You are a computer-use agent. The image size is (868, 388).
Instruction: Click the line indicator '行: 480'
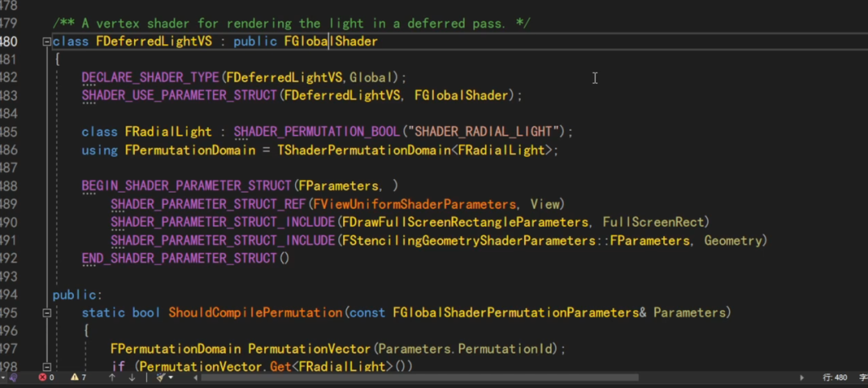click(x=835, y=378)
